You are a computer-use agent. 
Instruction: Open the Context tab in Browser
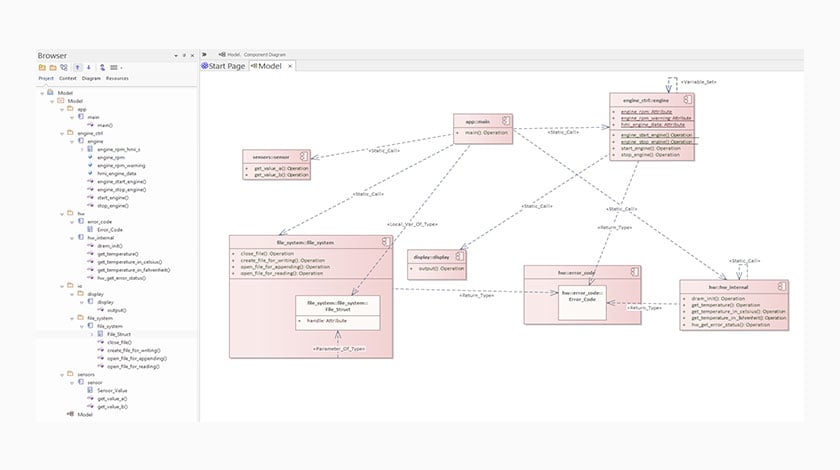point(68,78)
